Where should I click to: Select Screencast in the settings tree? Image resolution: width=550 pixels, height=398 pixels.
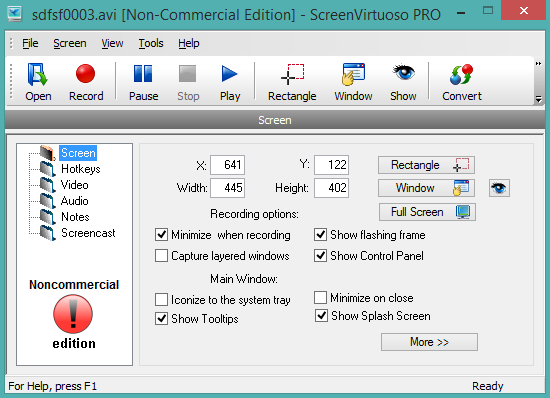88,233
